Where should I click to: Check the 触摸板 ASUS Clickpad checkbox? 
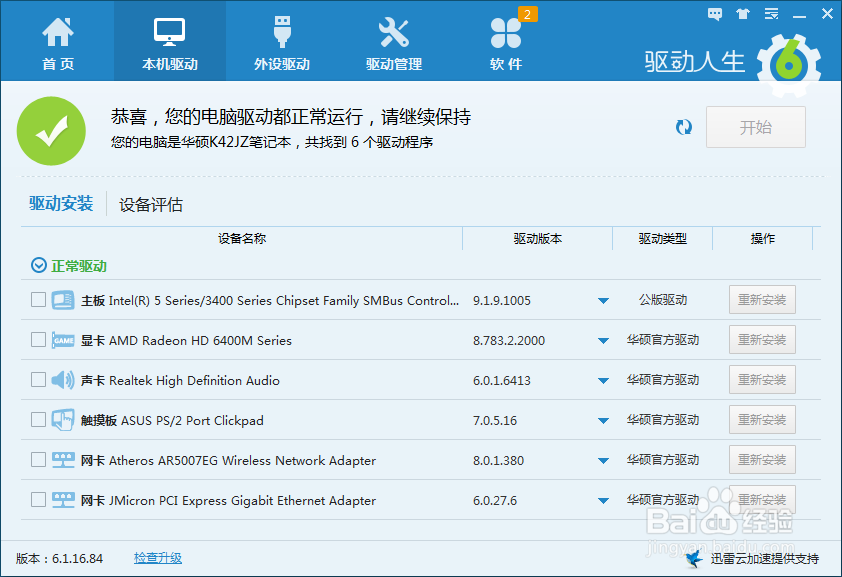tap(38, 420)
